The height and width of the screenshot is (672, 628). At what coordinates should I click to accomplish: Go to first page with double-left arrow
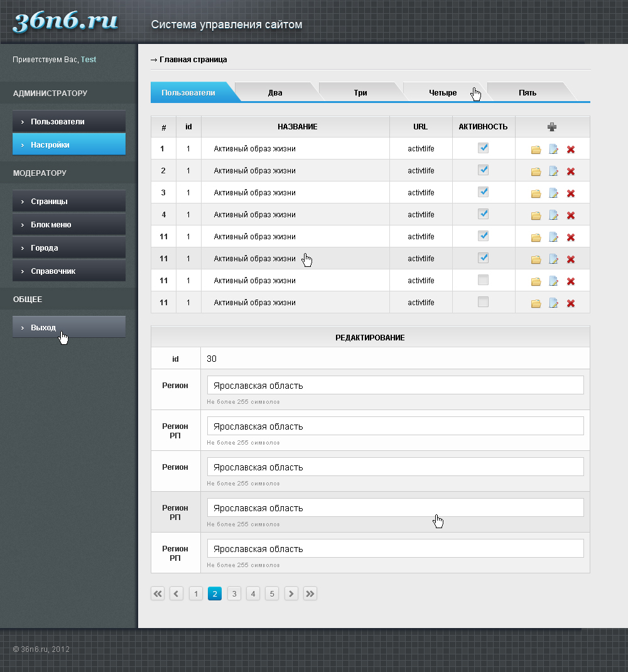(158, 593)
